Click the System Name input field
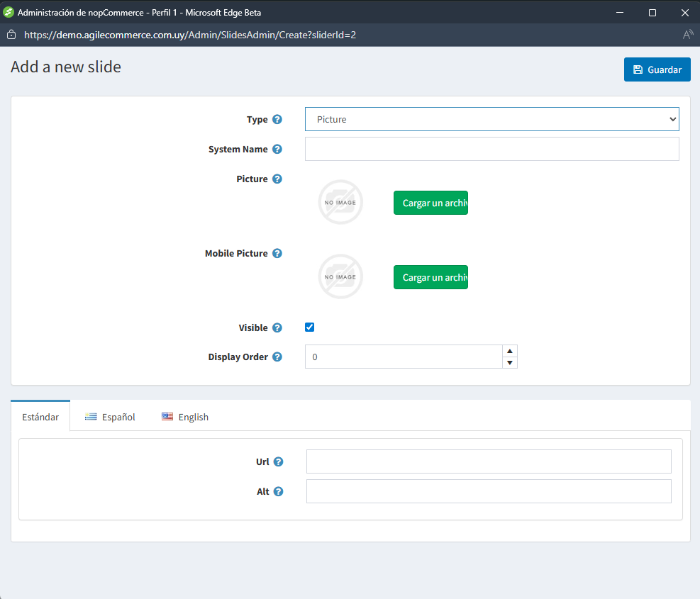This screenshot has width=700, height=599. point(491,150)
